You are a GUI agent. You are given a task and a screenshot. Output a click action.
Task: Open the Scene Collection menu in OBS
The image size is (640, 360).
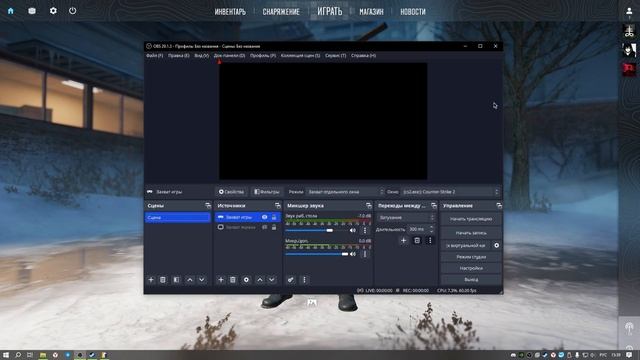pyautogui.click(x=300, y=56)
